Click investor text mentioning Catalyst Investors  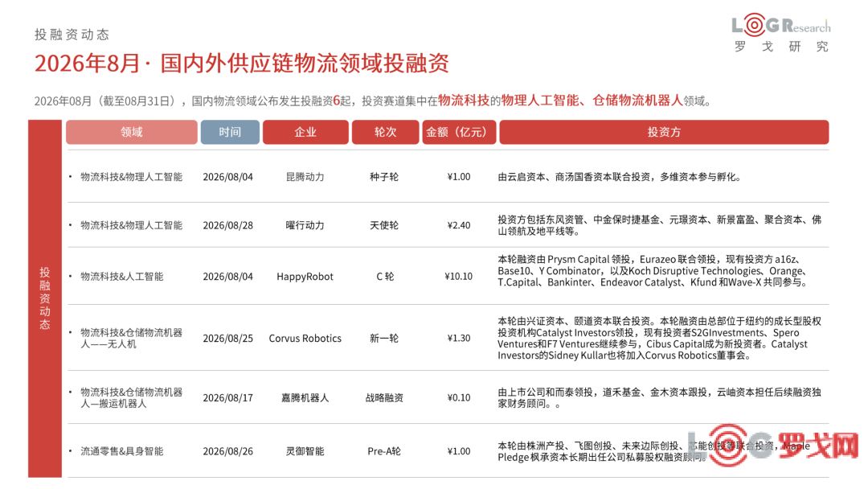click(x=659, y=339)
